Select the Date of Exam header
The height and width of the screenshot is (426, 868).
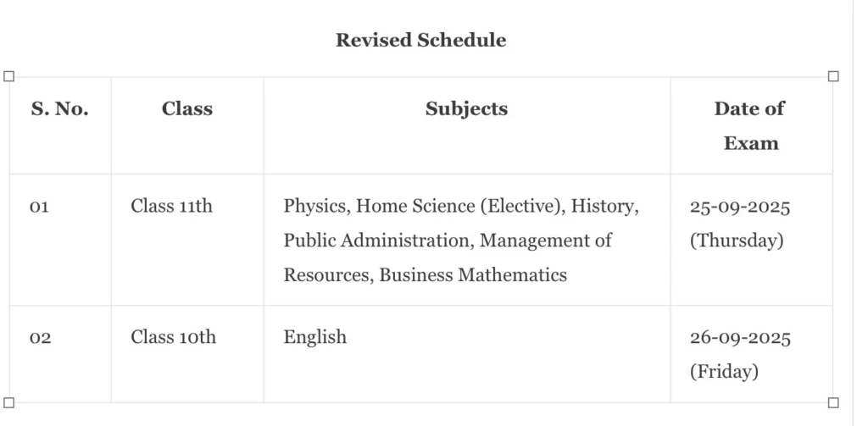point(750,125)
